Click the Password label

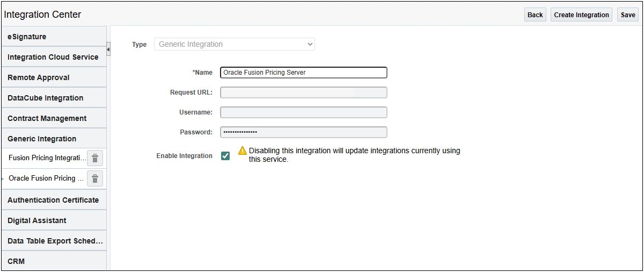click(196, 132)
